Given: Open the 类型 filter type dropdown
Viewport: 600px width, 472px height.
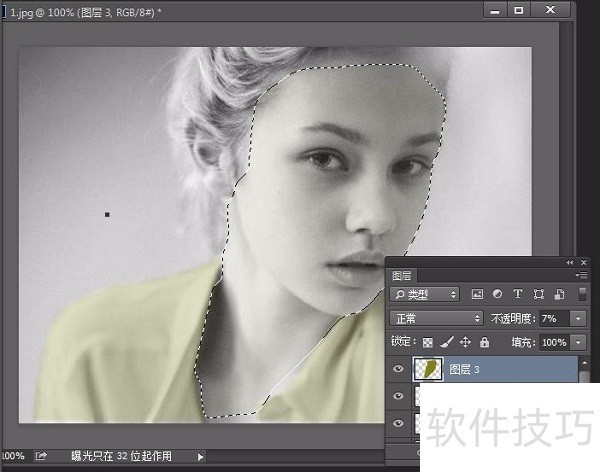Looking at the screenshot, I should (425, 295).
